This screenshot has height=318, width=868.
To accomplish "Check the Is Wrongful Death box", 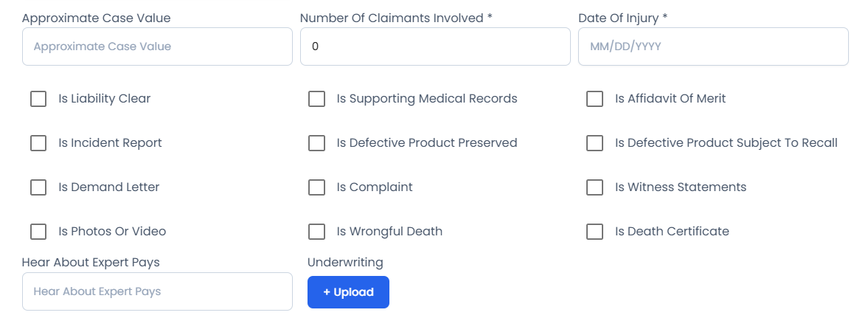I will coord(316,232).
